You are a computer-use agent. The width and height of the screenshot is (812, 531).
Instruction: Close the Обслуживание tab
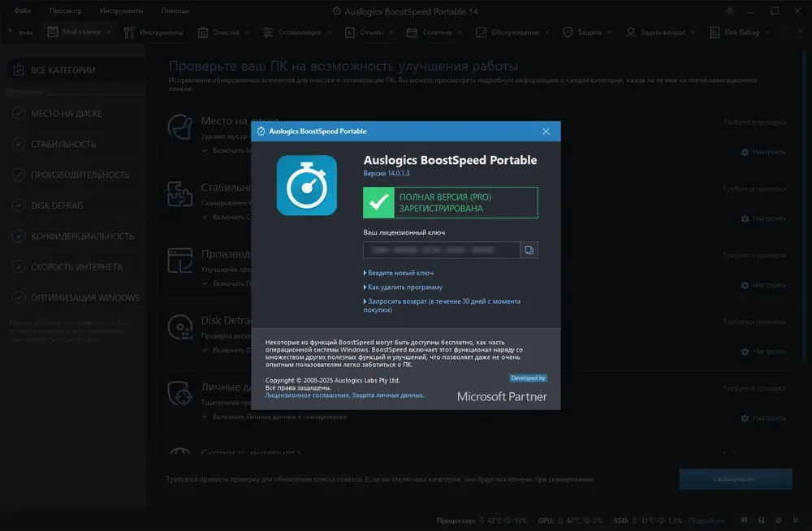pyautogui.click(x=546, y=32)
